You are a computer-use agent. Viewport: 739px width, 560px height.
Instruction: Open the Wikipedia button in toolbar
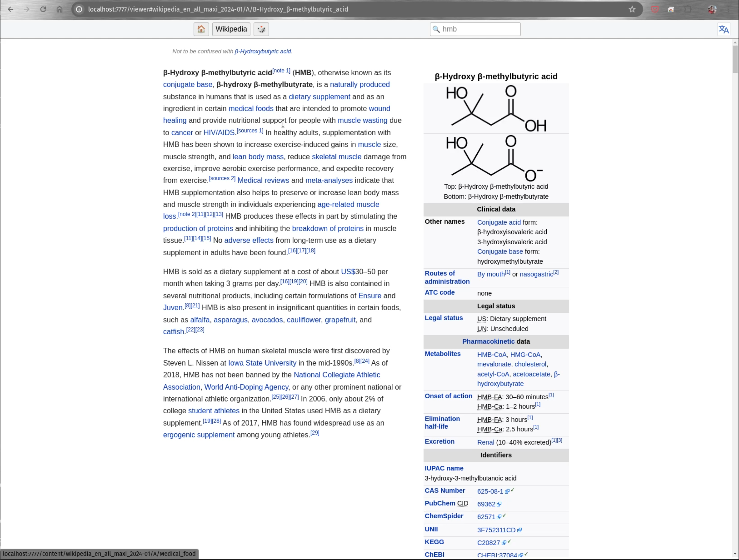click(231, 29)
